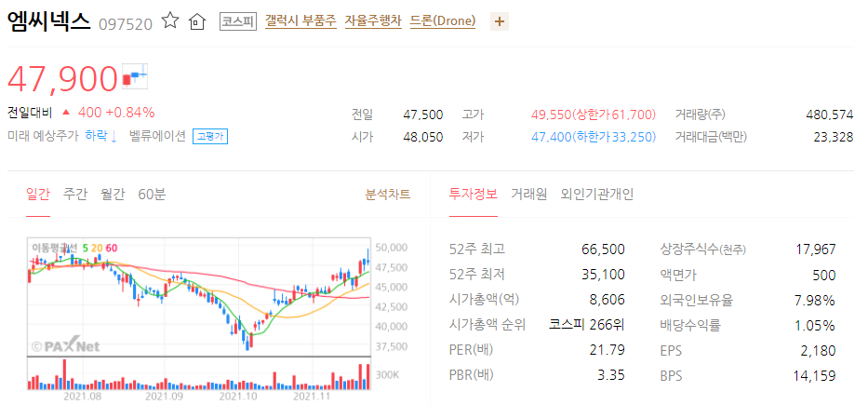Click the trading amount value 23,328
868x418 pixels.
click(834, 137)
